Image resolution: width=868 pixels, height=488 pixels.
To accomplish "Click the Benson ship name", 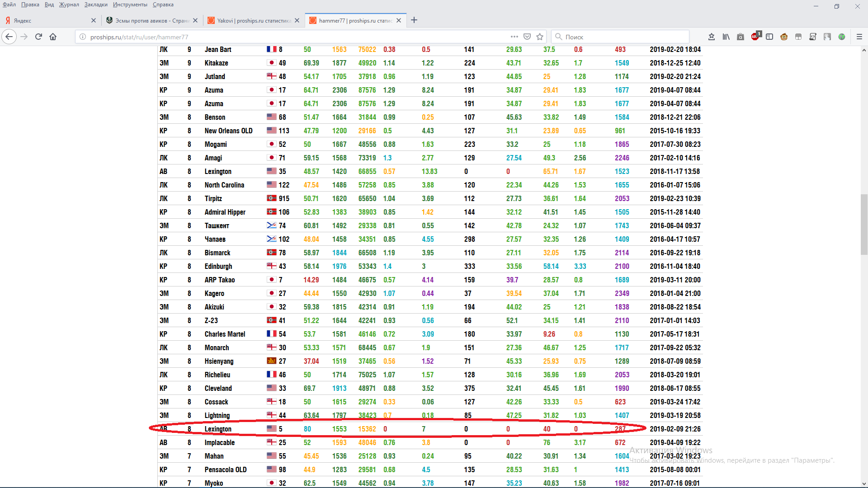I will click(x=215, y=117).
